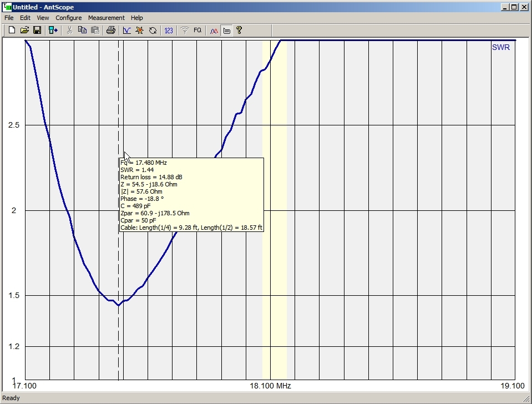Click the Ready status bar text
This screenshot has width=532, height=404.
pos(11,398)
